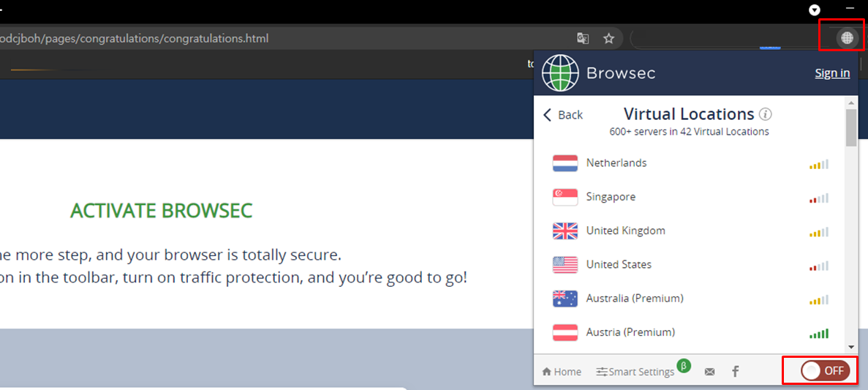Click the United Kingdom flag icon
Screen dimensions: 868x390
tap(565, 230)
